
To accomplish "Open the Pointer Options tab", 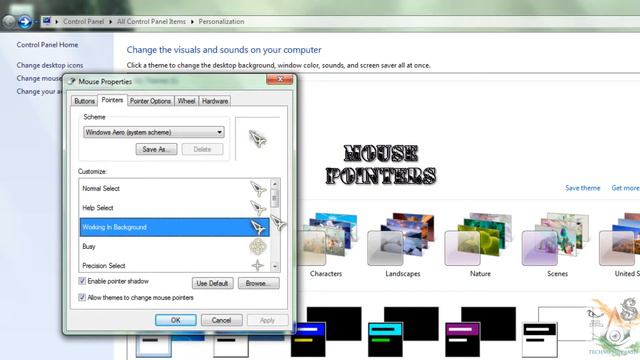I will [x=150, y=101].
